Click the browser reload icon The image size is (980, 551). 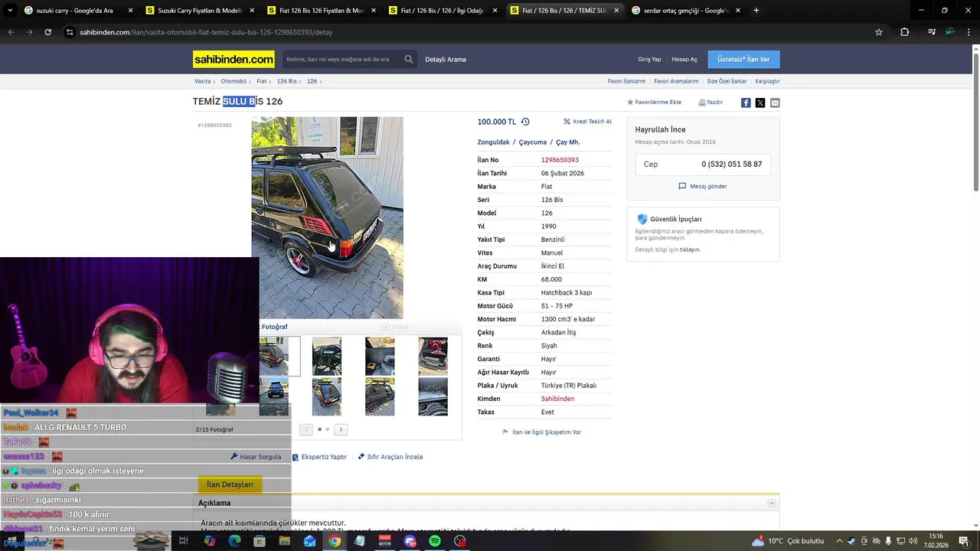click(47, 32)
